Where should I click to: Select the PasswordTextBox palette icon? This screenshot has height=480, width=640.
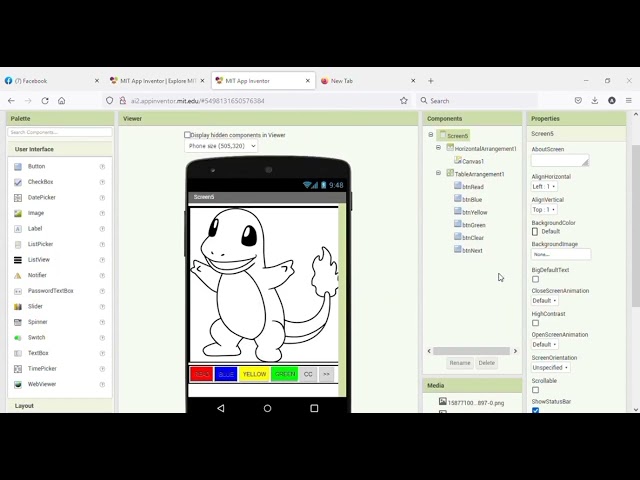[x=18, y=291]
